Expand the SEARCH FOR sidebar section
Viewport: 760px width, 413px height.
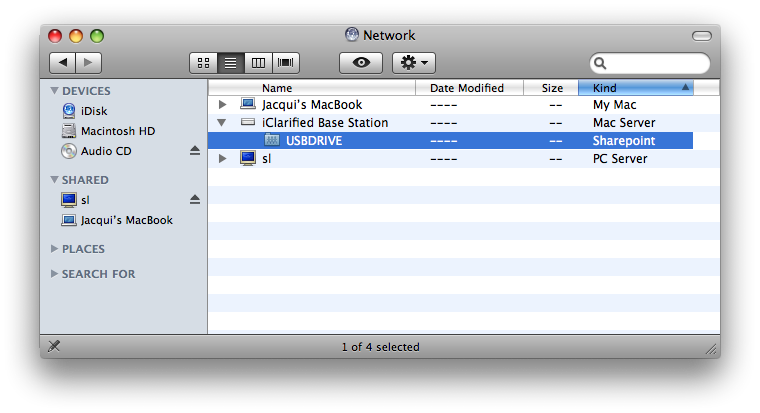click(54, 274)
